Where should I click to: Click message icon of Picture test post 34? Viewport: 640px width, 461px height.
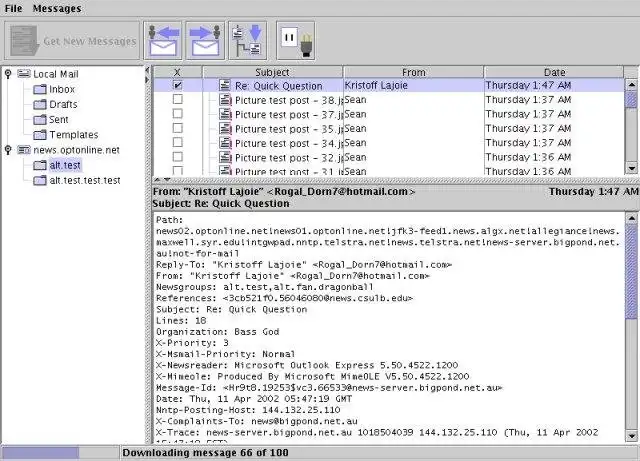point(225,143)
